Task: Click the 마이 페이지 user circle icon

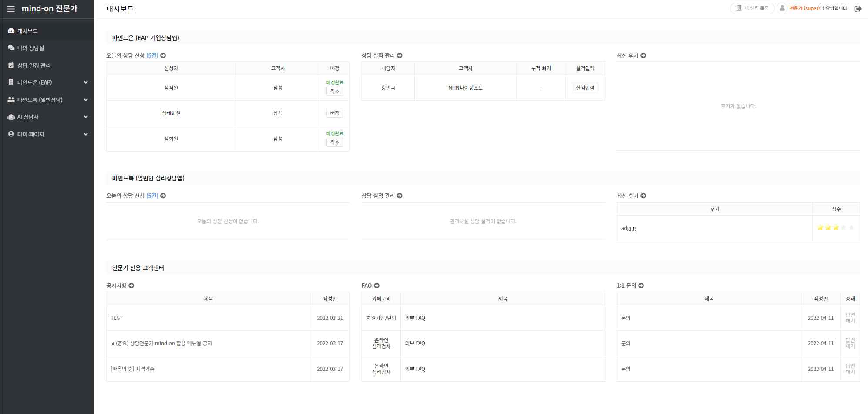Action: point(11,134)
